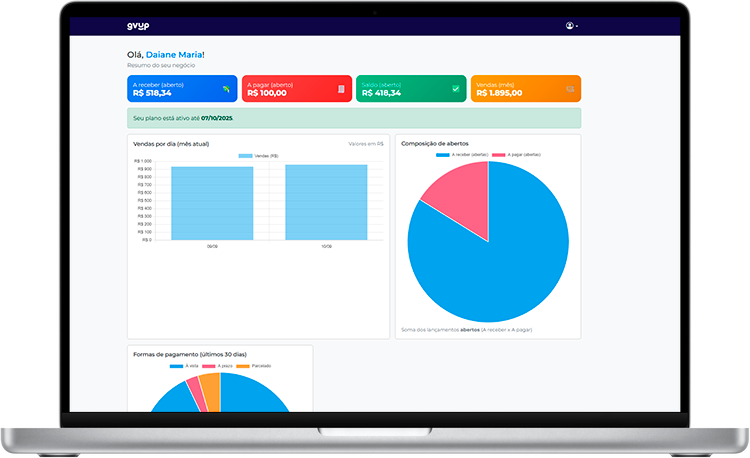The width and height of the screenshot is (750, 458).
Task: Click the cart icon on Vendas card
Action: coord(570,89)
